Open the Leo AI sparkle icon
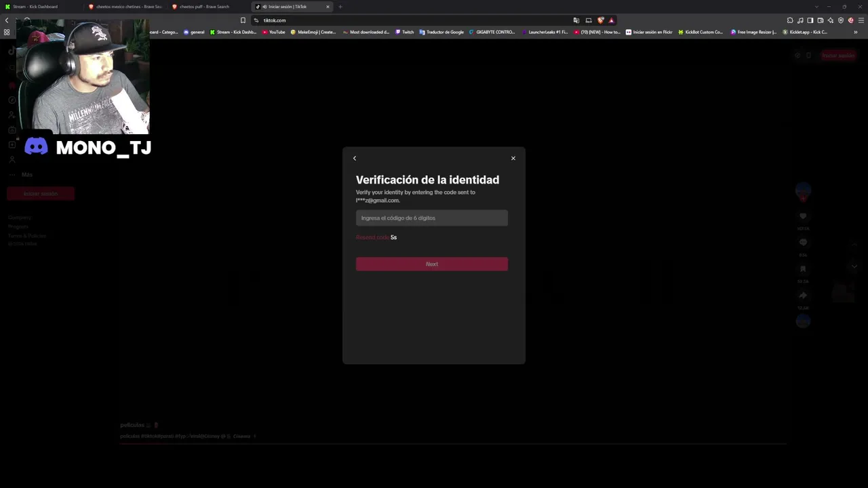The width and height of the screenshot is (868, 488). tap(831, 20)
